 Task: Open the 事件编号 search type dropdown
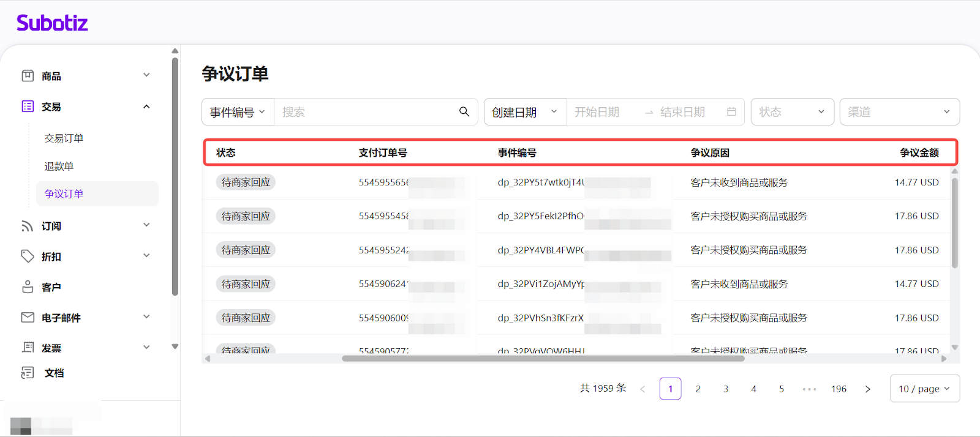pyautogui.click(x=238, y=112)
